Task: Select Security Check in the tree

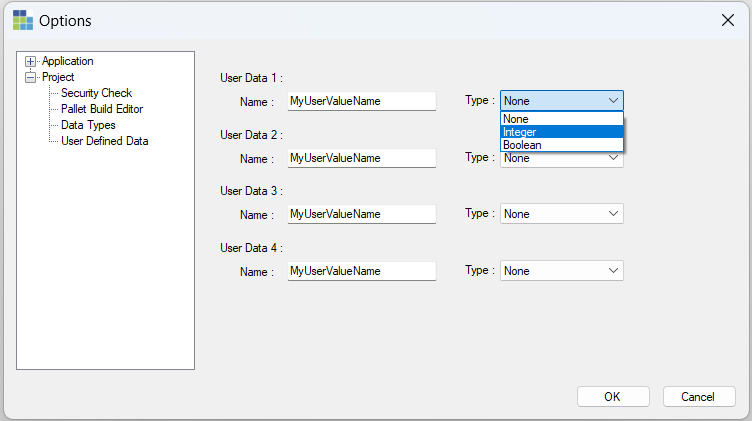Action: tap(96, 93)
